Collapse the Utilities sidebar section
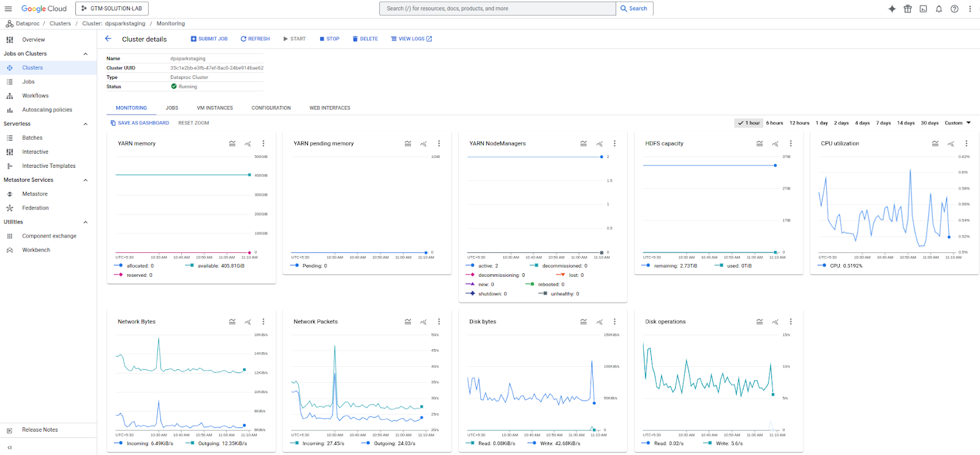Viewport: 980px width, 455px height. coord(86,222)
